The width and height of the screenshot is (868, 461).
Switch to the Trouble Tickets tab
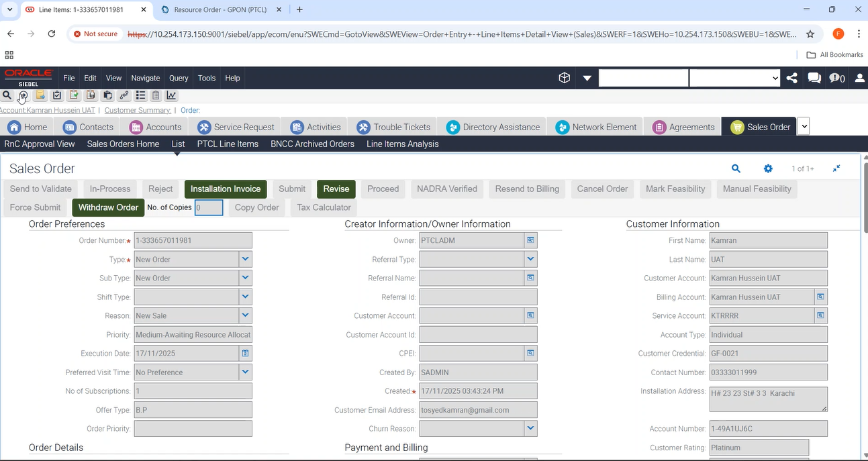click(394, 127)
